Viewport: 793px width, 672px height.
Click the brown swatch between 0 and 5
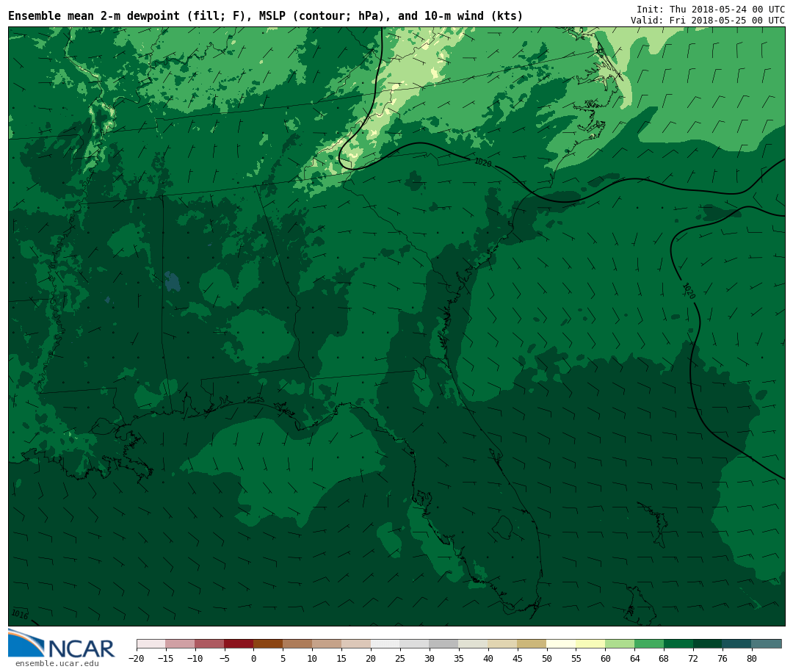click(268, 643)
